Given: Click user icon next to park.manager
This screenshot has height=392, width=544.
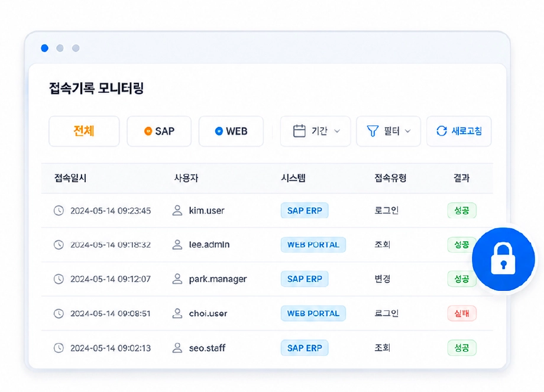Looking at the screenshot, I should (x=177, y=279).
